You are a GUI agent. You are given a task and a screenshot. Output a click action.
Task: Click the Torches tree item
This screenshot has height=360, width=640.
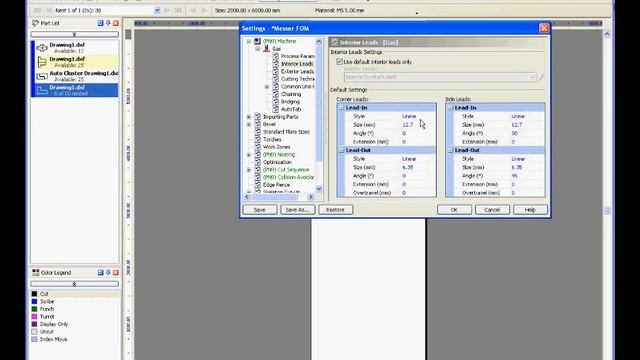click(272, 139)
